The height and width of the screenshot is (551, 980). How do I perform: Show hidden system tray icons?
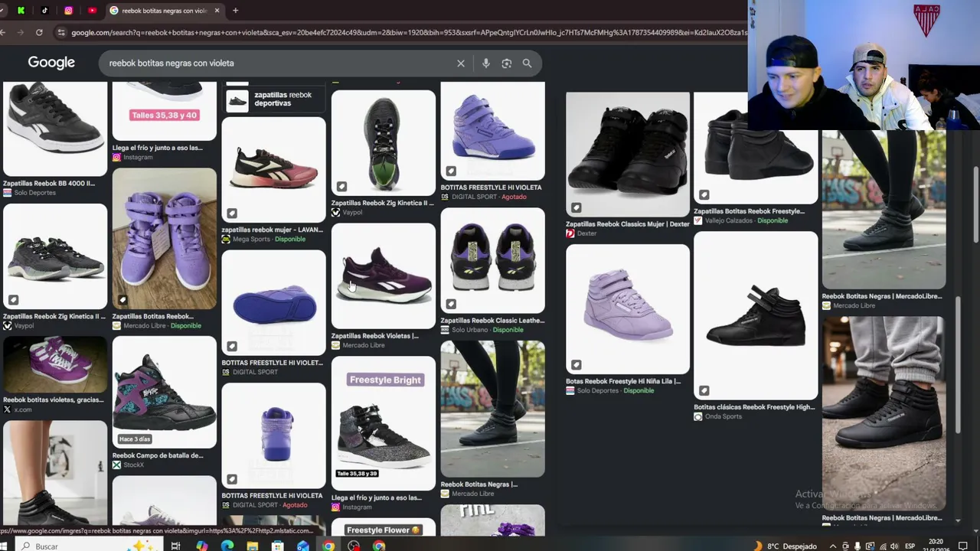click(x=833, y=546)
